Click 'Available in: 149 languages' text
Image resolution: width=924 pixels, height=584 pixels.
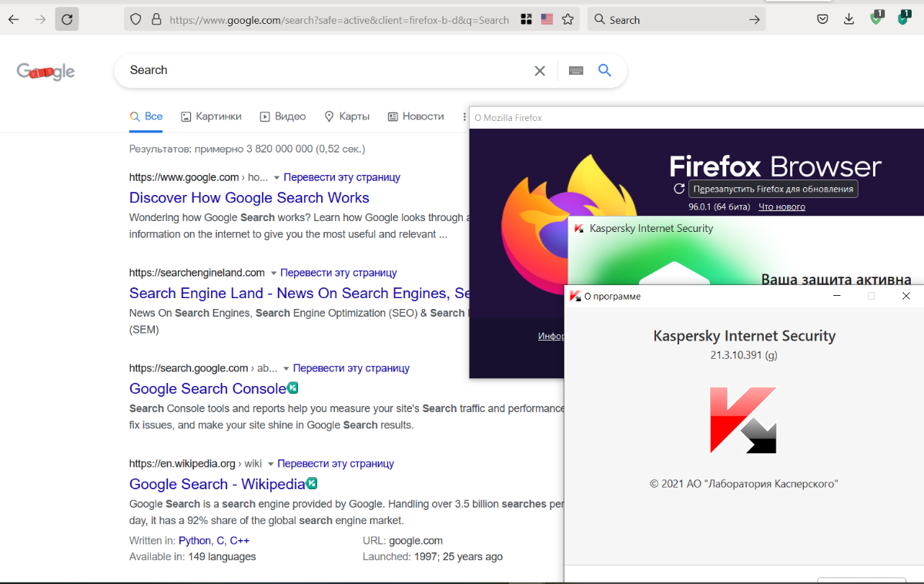pos(192,556)
